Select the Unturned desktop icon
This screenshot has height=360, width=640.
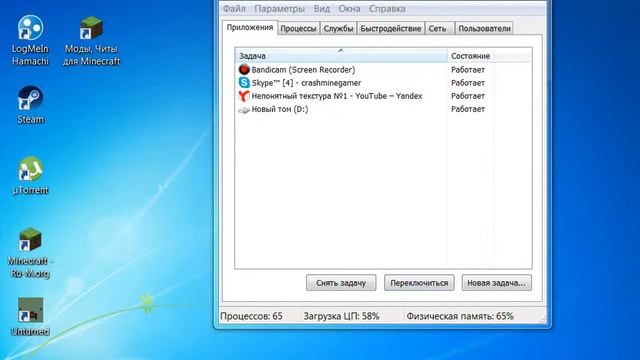[30, 316]
